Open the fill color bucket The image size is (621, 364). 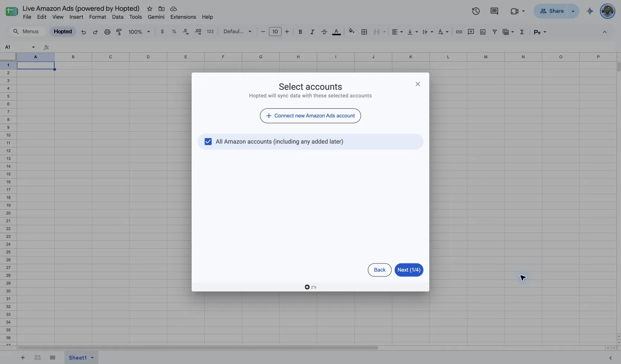(351, 32)
